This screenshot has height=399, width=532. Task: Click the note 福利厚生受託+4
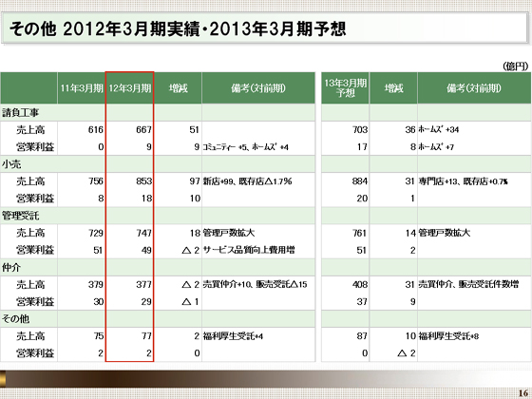click(x=233, y=336)
